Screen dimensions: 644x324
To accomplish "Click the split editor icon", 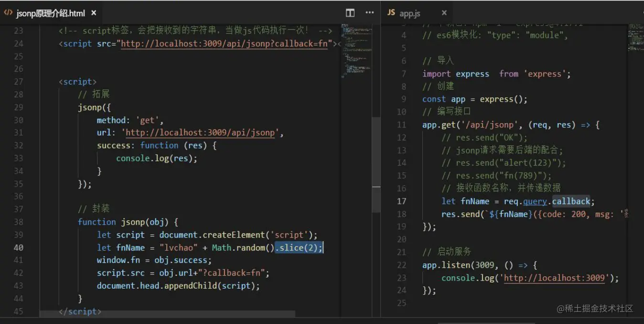I will [x=350, y=13].
